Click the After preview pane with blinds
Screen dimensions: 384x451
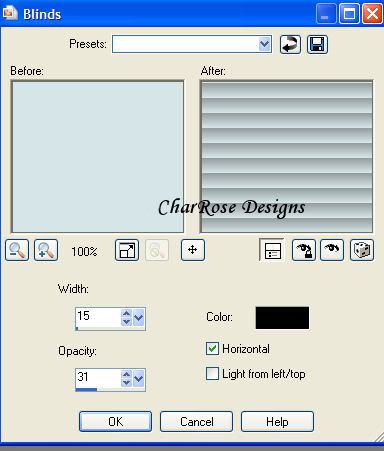287,157
